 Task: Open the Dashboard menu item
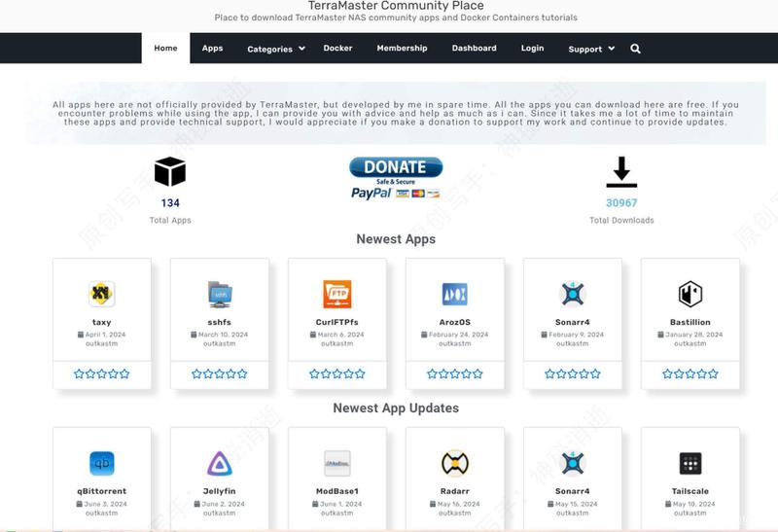(474, 48)
